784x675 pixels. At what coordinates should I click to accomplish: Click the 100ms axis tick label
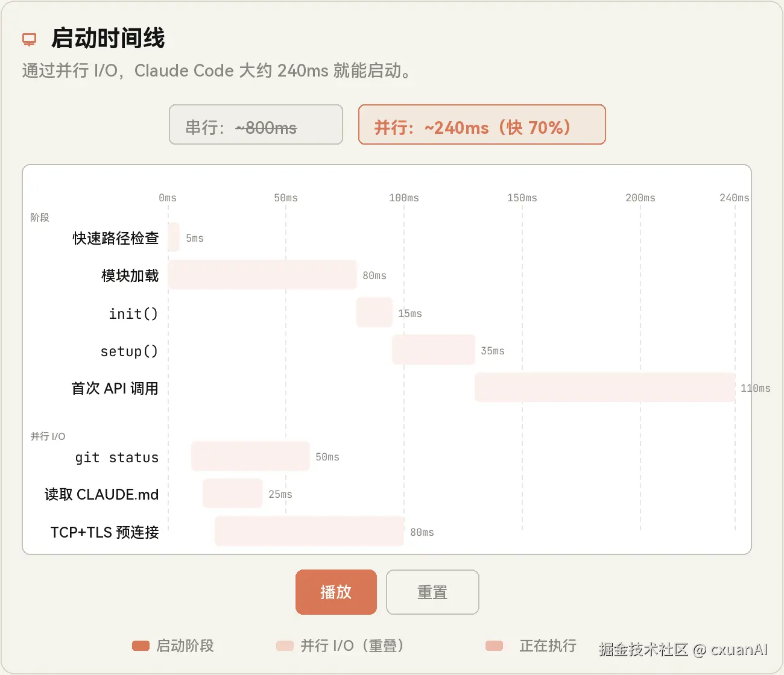coord(404,198)
